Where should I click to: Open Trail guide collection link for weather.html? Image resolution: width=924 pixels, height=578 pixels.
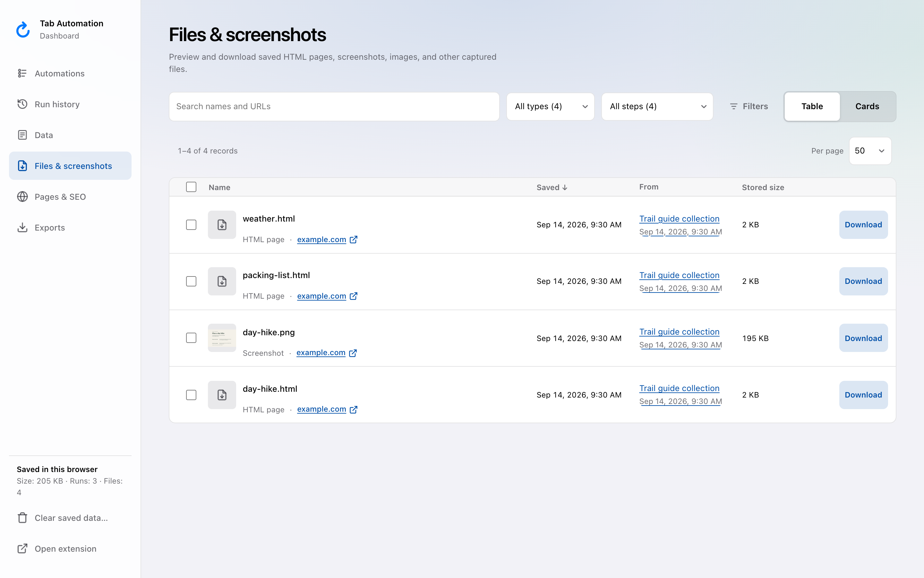tap(679, 219)
